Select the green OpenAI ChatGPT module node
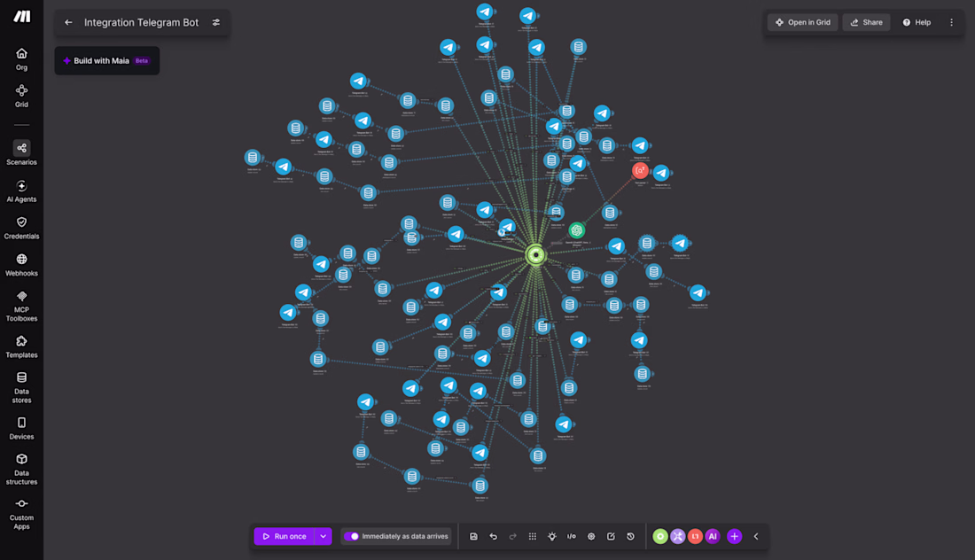Image resolution: width=975 pixels, height=560 pixels. coord(576,230)
